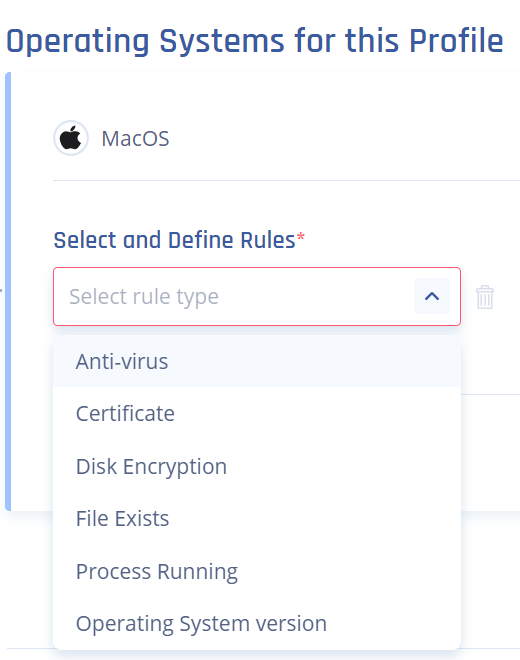Click the word version in the last option
Image resolution: width=520 pixels, height=660 pixels.
[x=293, y=623]
